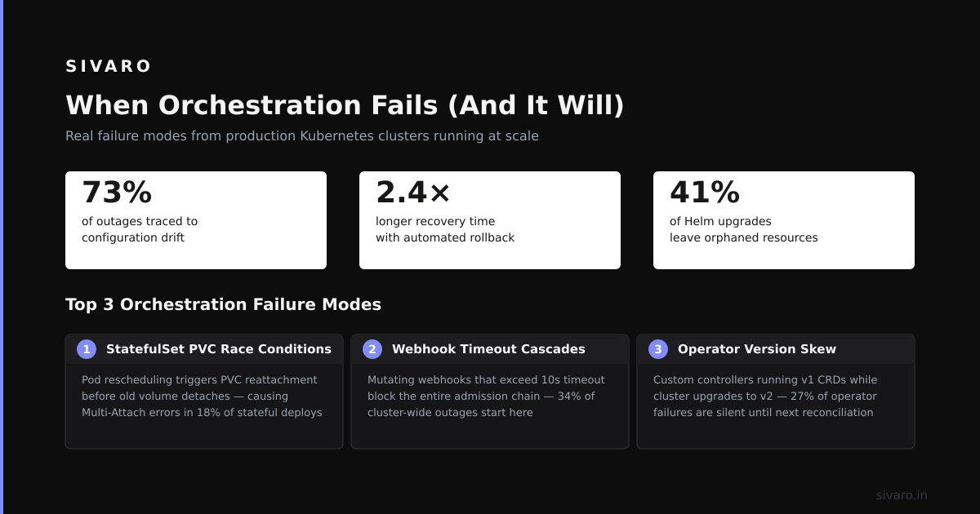Image resolution: width=980 pixels, height=514 pixels.
Task: Click the orphaned resources caption text
Action: click(x=743, y=229)
